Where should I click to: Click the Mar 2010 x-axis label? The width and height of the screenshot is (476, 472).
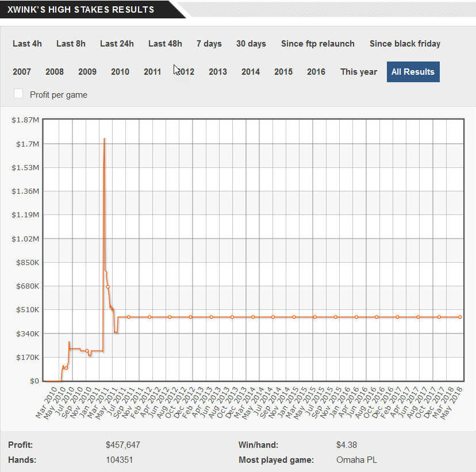[x=46, y=403]
